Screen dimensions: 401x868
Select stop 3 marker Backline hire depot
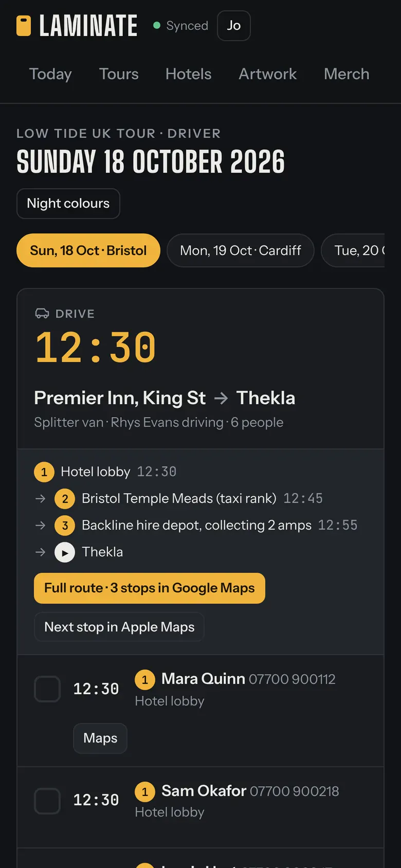click(65, 526)
